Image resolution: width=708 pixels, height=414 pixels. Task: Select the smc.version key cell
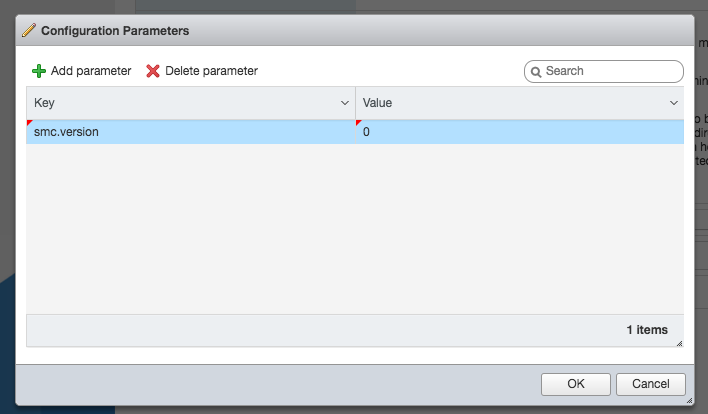[191, 132]
